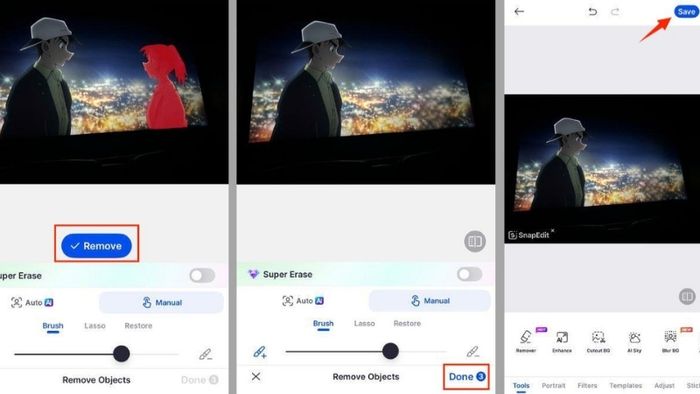Select Auto AI mode in middle panel

coord(303,301)
